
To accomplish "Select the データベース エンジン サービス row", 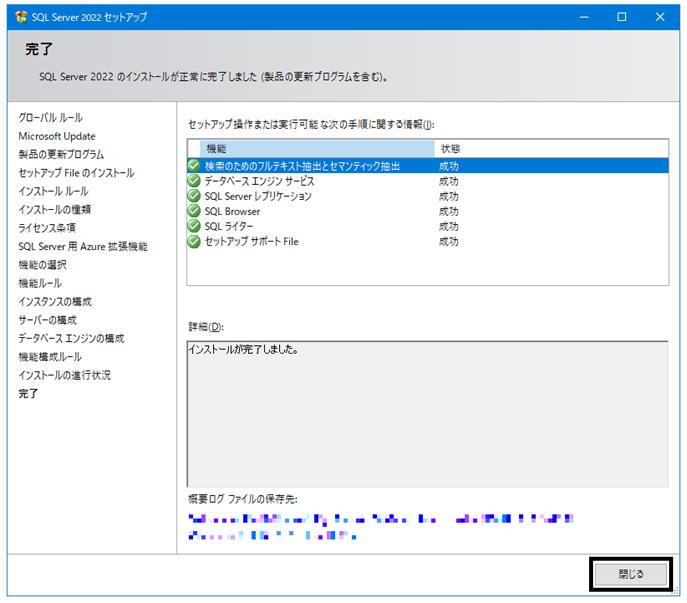I will pyautogui.click(x=428, y=181).
